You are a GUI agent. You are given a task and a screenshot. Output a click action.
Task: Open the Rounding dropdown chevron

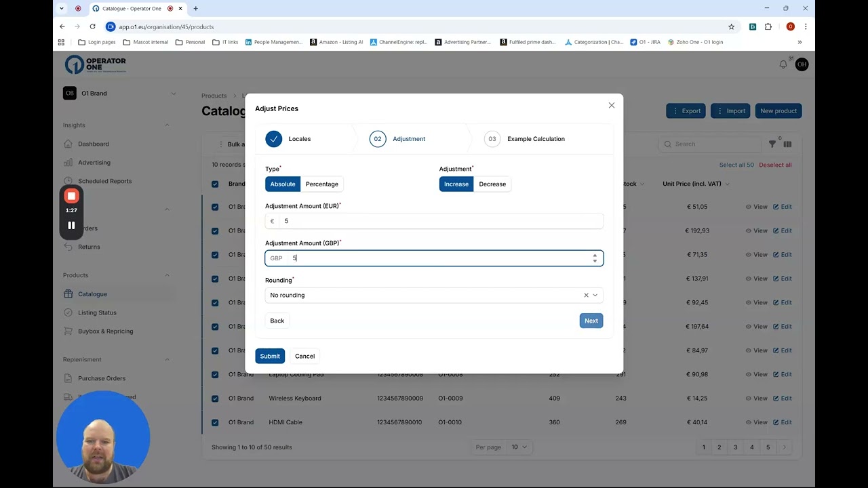click(595, 296)
